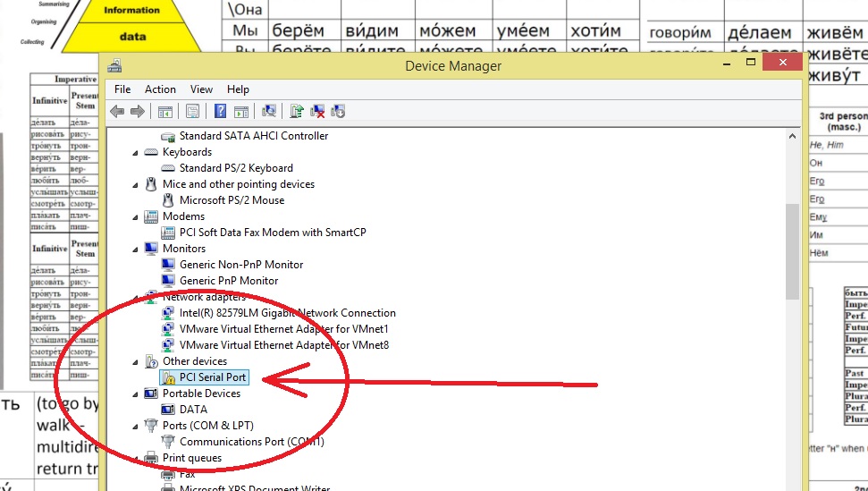Image resolution: width=868 pixels, height=491 pixels.
Task: Select Microsoft PS/2 Mouse entry
Action: coord(232,200)
